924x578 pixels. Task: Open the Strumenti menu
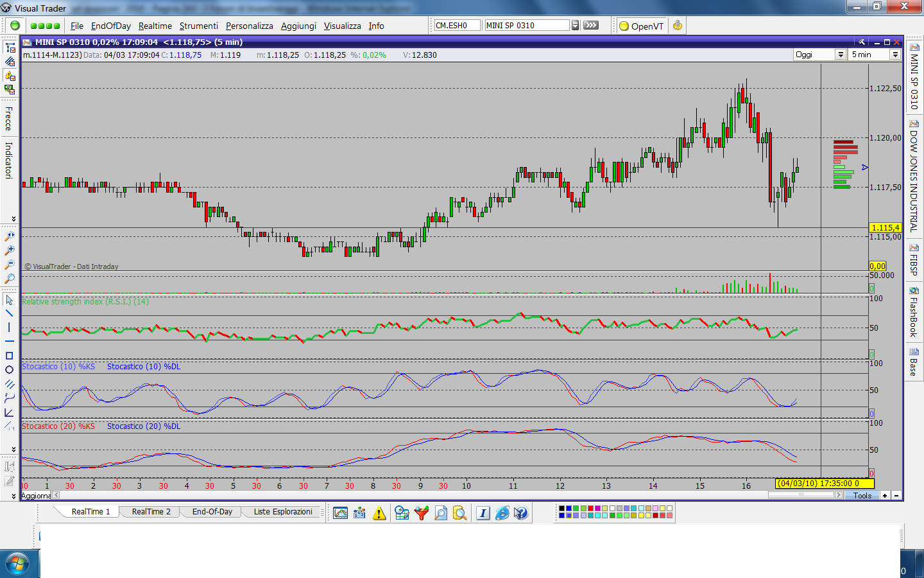coord(199,26)
